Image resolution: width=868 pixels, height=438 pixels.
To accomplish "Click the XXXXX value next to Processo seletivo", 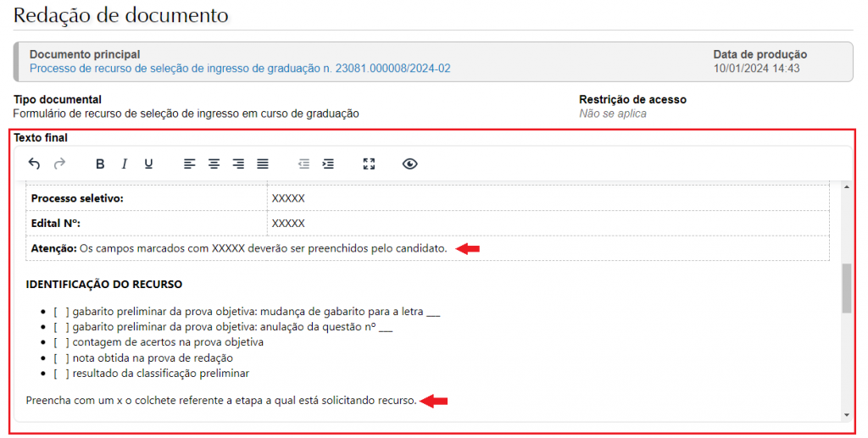I will click(288, 198).
